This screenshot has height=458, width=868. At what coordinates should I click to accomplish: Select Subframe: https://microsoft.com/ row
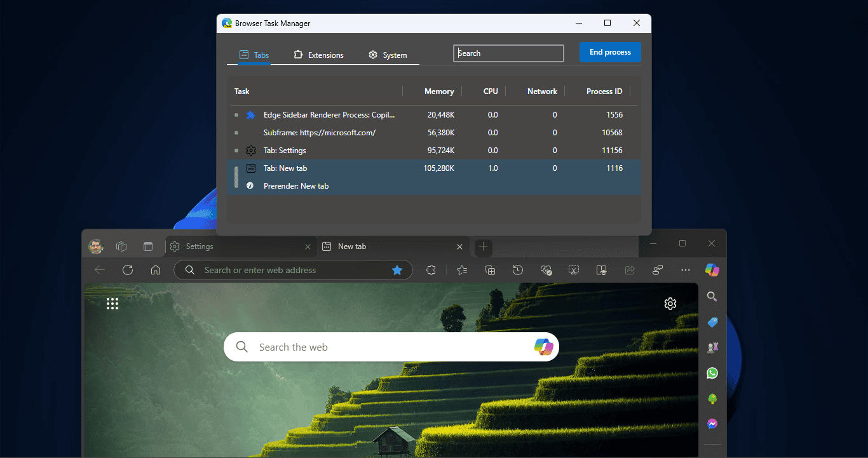click(x=434, y=133)
